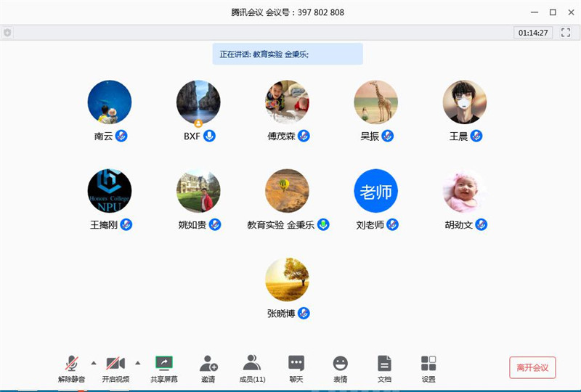Select 姚如贵's avatar
Image resolution: width=581 pixels, height=392 pixels.
(x=198, y=191)
